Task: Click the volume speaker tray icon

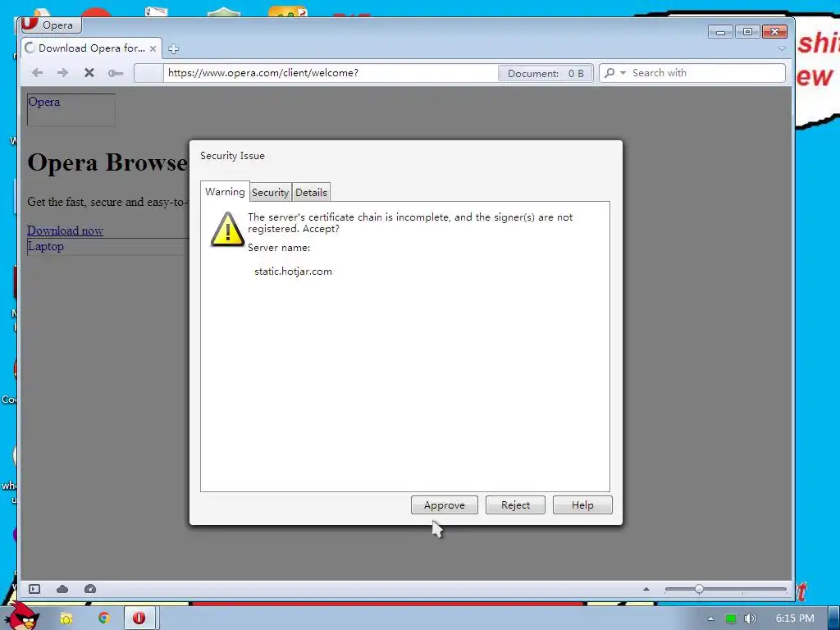Action: tap(751, 619)
